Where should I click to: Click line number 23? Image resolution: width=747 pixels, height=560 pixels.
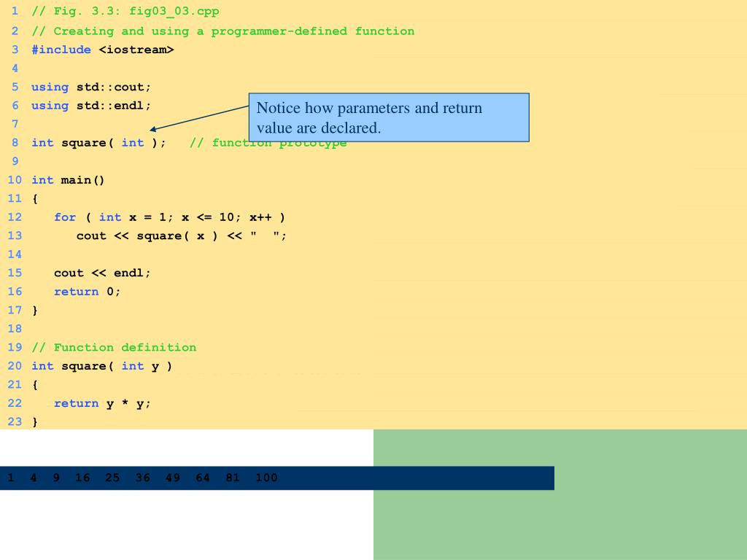pyautogui.click(x=15, y=422)
